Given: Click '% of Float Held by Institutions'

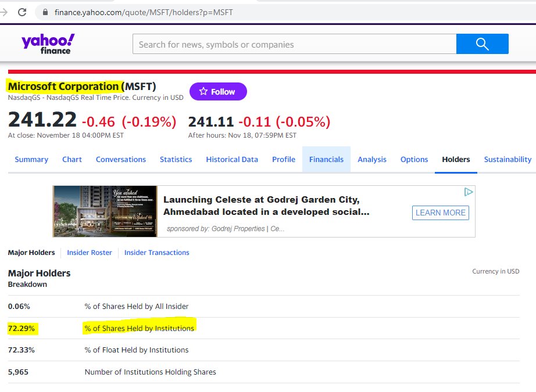Looking at the screenshot, I should (x=137, y=350).
